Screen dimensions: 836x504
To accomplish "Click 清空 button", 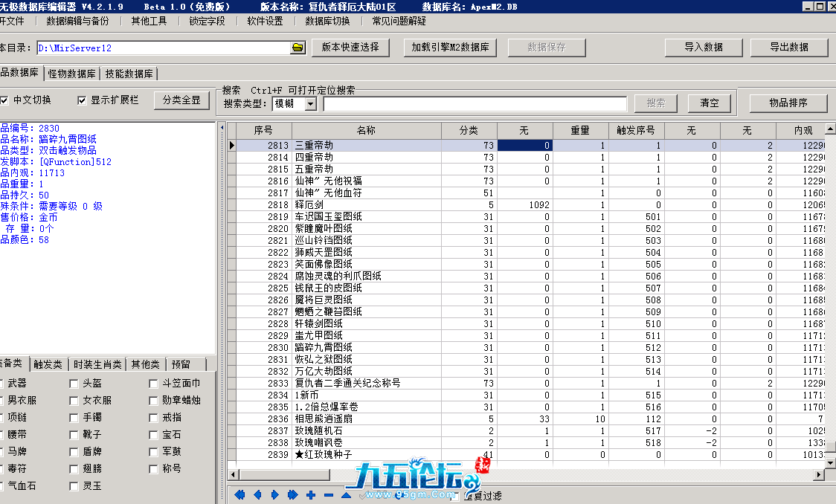I will (x=709, y=103).
